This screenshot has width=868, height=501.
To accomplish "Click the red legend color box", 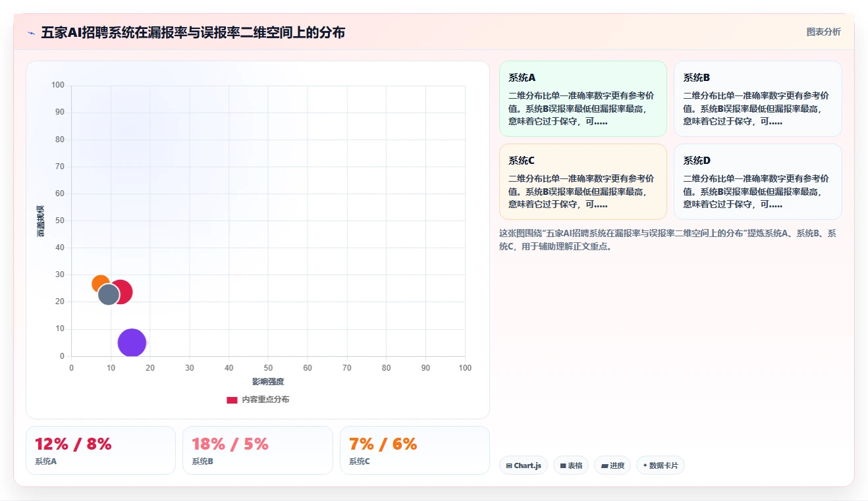I will coord(232,400).
